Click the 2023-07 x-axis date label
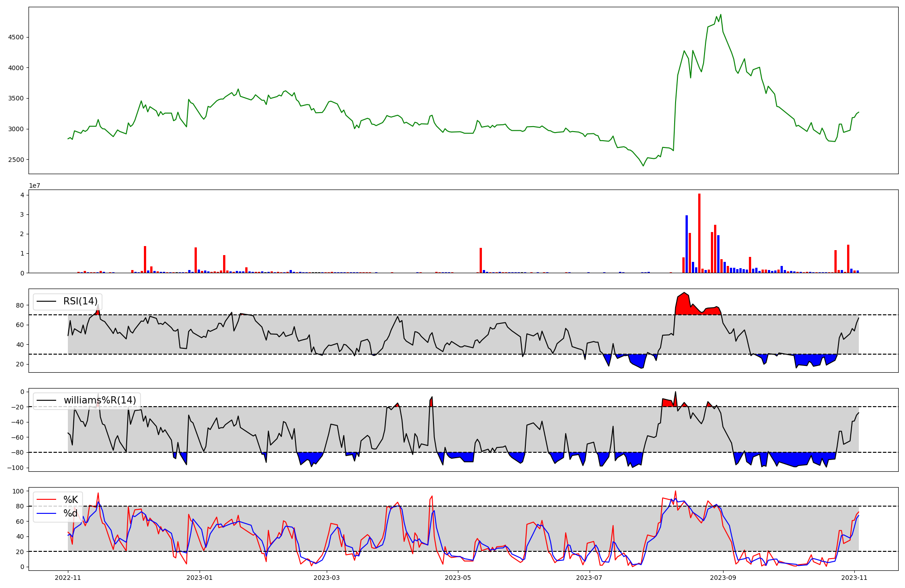The image size is (905, 588). pyautogui.click(x=590, y=578)
